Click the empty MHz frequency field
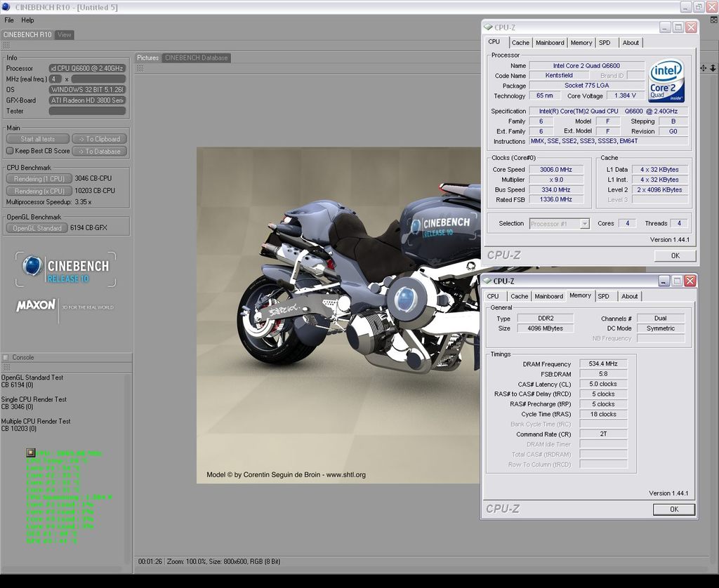The height and width of the screenshot is (588, 719). pos(98,79)
